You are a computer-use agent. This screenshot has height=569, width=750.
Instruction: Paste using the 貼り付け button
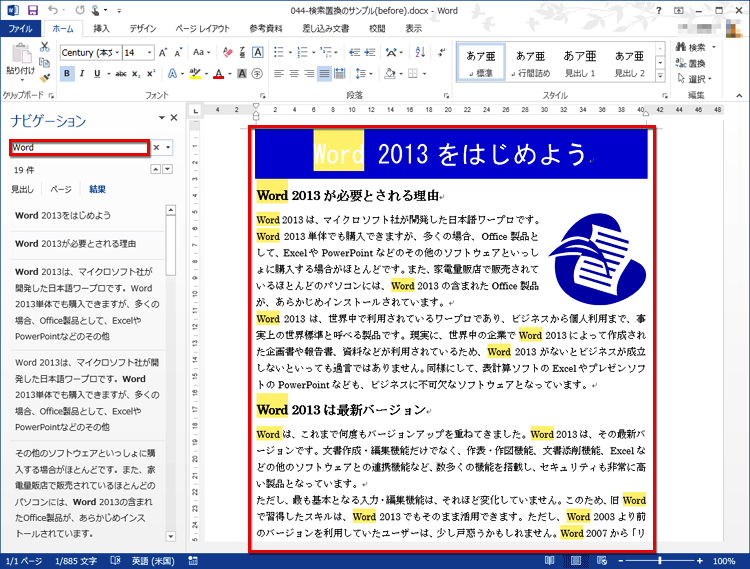(21, 63)
